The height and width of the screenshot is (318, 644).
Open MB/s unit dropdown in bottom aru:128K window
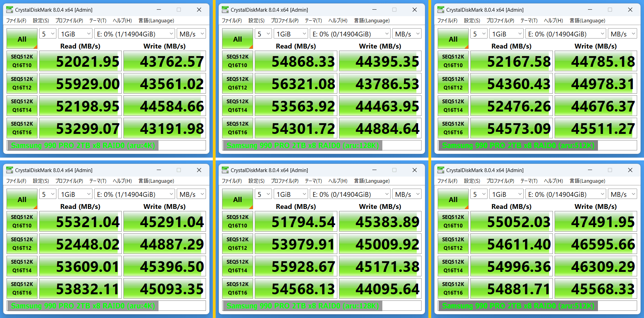[407, 194]
